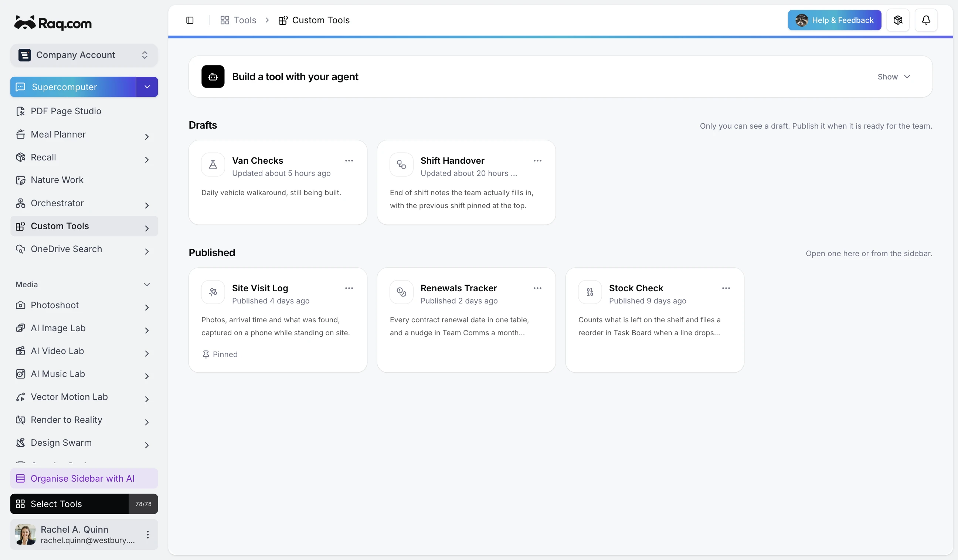The width and height of the screenshot is (958, 560).
Task: Open the Supercomputer chat button
Action: tap(73, 87)
